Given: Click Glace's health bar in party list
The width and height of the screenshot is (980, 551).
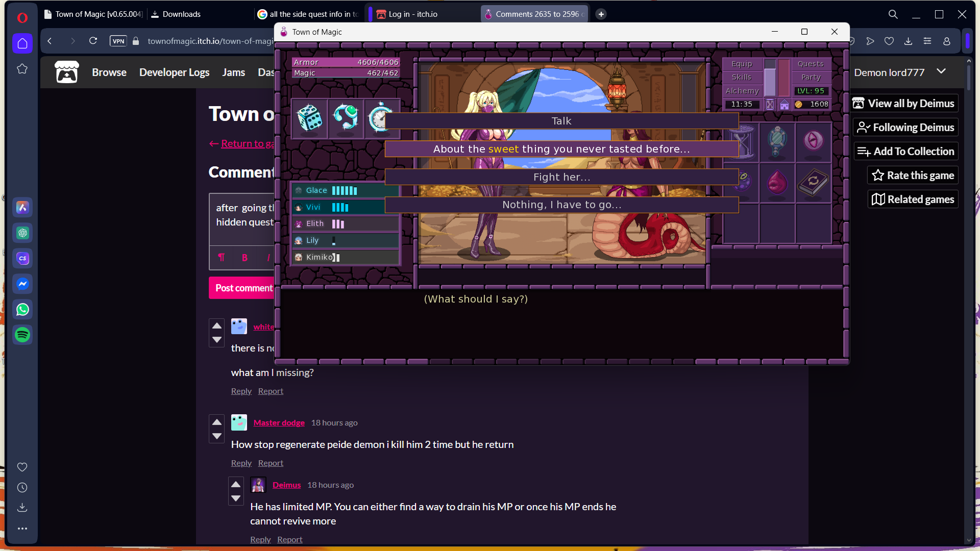Looking at the screenshot, I should (x=345, y=190).
